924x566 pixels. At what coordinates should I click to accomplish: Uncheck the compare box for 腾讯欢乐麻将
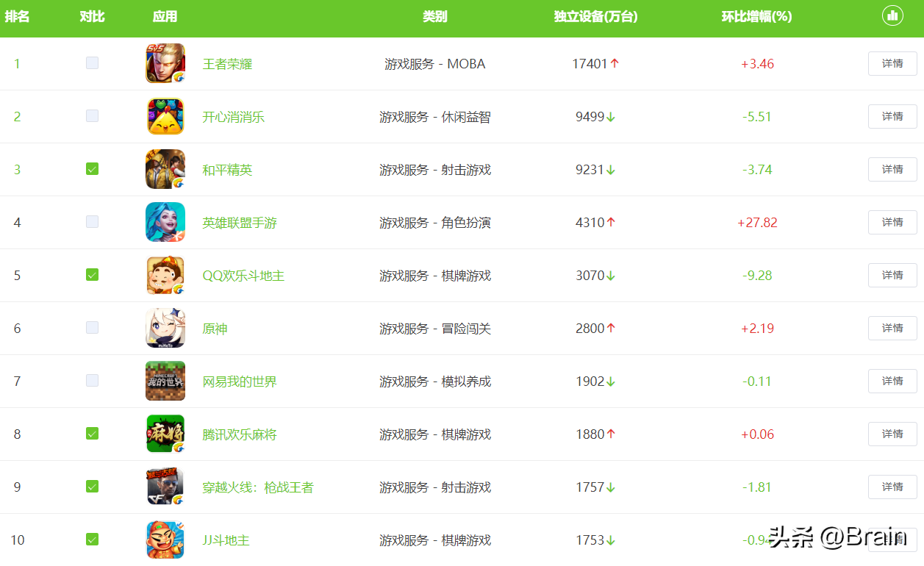92,434
